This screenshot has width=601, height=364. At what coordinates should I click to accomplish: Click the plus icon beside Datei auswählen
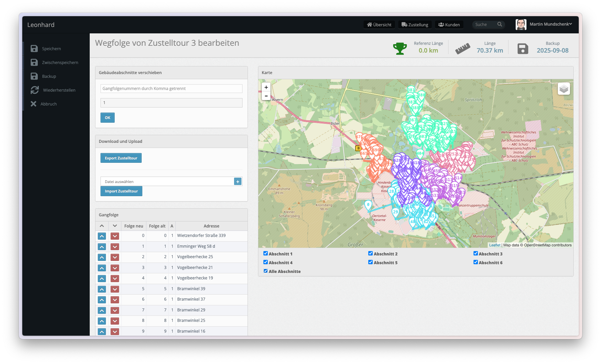click(238, 182)
